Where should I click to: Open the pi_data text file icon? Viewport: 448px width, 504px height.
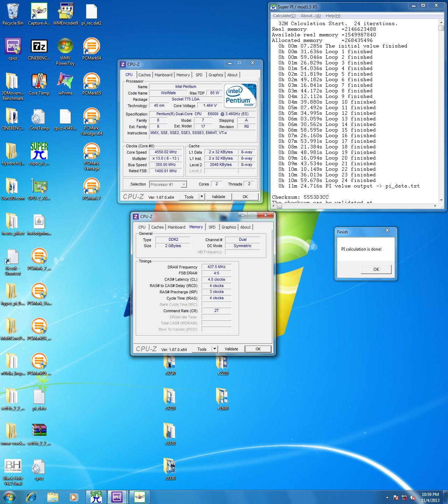39,399
